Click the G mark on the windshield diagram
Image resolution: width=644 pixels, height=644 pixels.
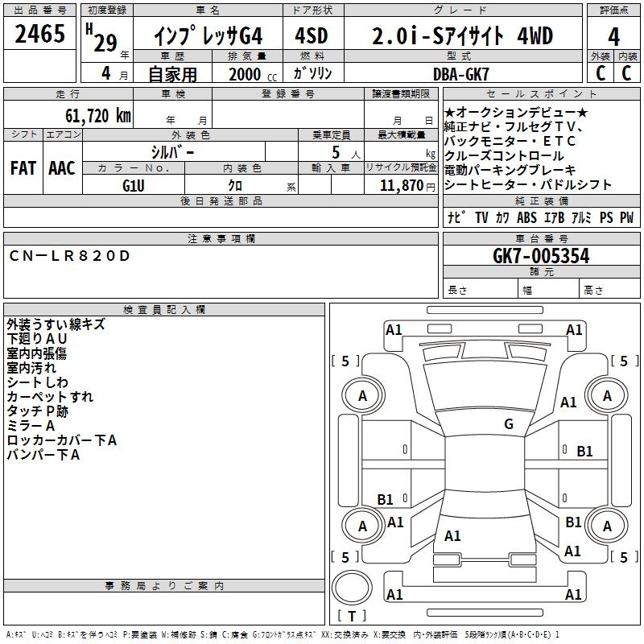coord(509,424)
